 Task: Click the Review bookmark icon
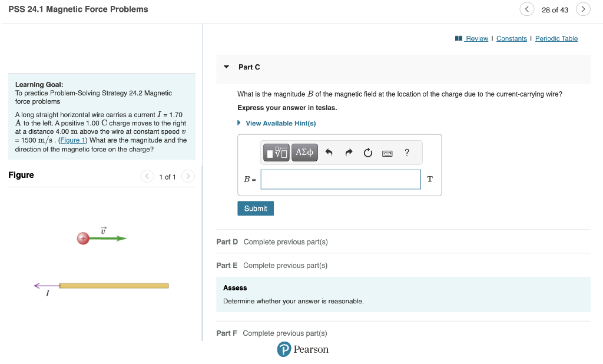click(459, 38)
